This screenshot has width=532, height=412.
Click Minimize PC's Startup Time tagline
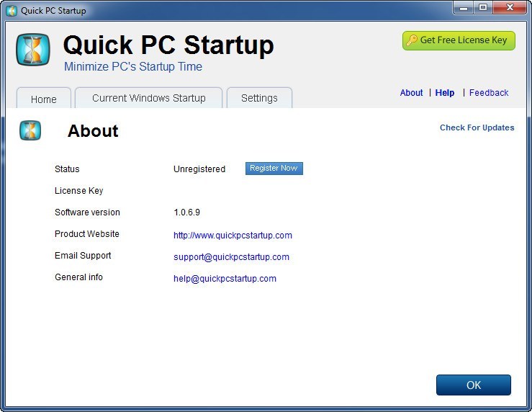click(133, 66)
